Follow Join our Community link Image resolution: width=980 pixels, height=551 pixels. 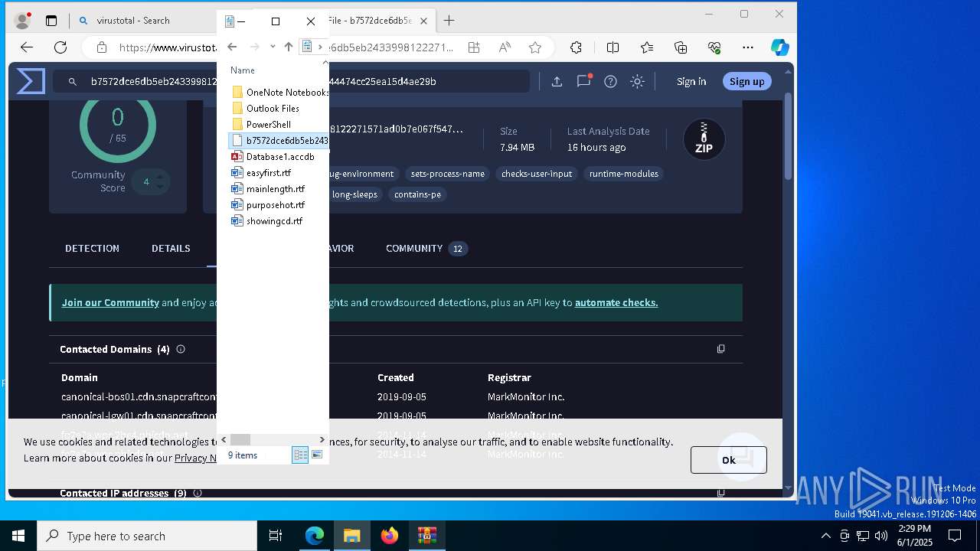click(110, 302)
